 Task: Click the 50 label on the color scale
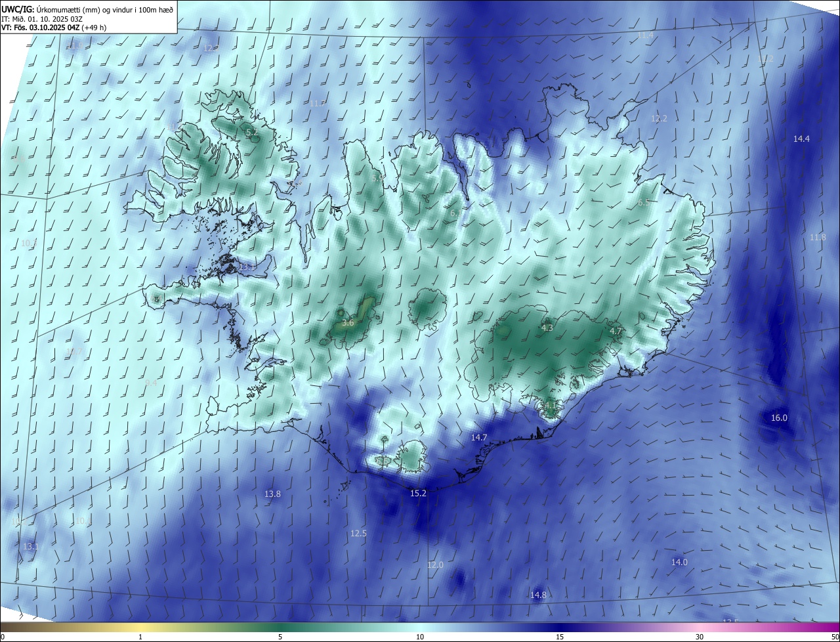(835, 637)
